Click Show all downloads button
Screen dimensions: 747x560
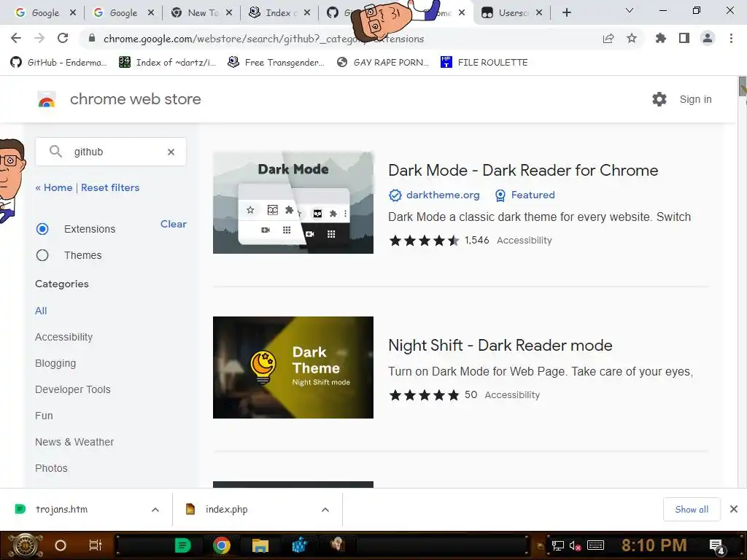[692, 509]
